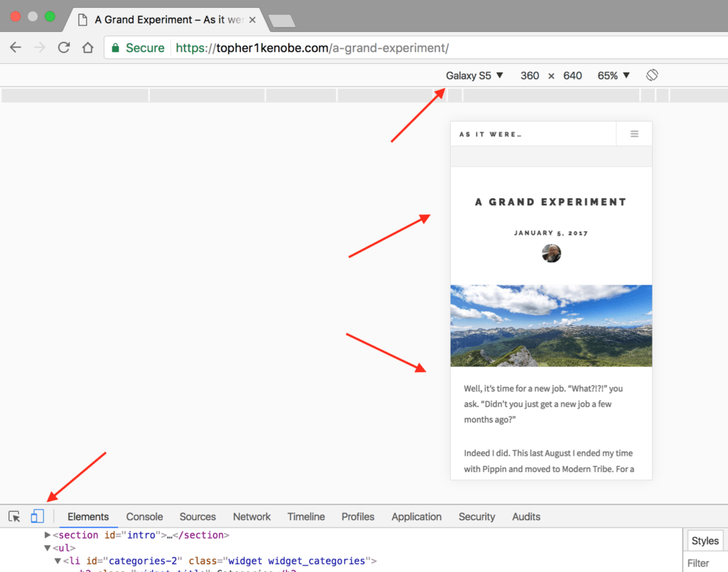
Task: Click the browser forward arrow
Action: click(x=40, y=48)
